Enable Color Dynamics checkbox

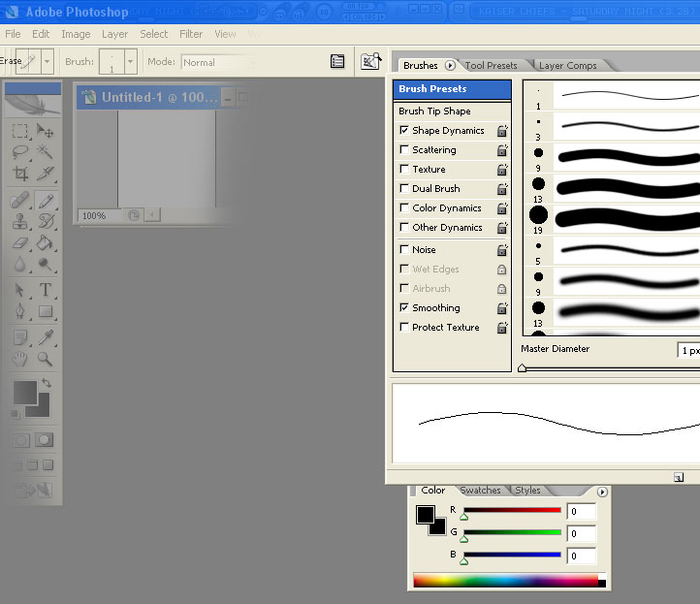coord(404,207)
